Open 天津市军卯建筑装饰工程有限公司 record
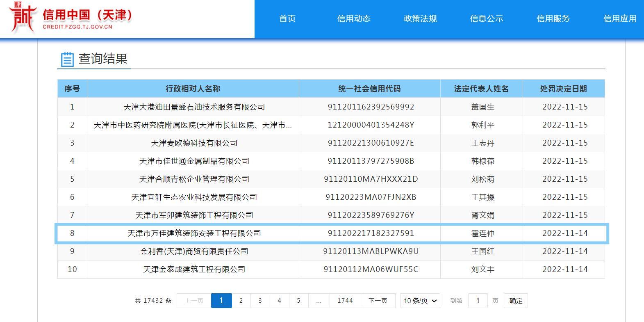Viewport: 644px width, 322px height. [194, 215]
